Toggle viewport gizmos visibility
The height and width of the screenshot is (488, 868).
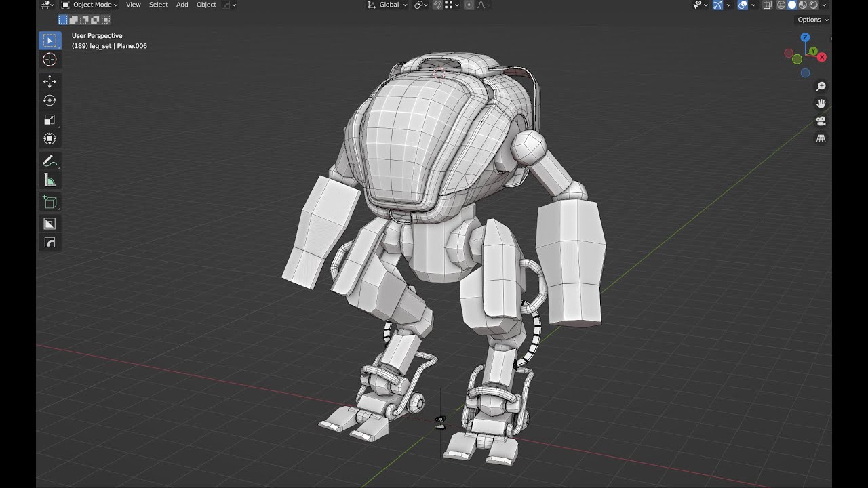tap(717, 5)
